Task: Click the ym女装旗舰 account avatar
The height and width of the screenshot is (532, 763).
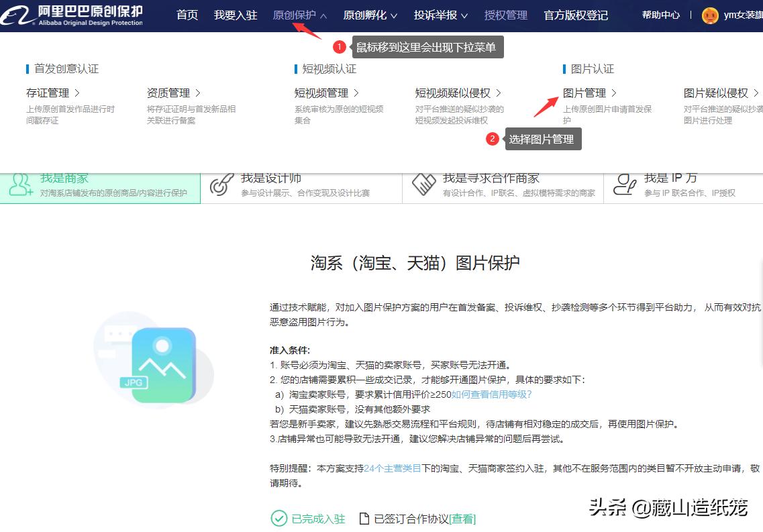Action: (x=709, y=15)
